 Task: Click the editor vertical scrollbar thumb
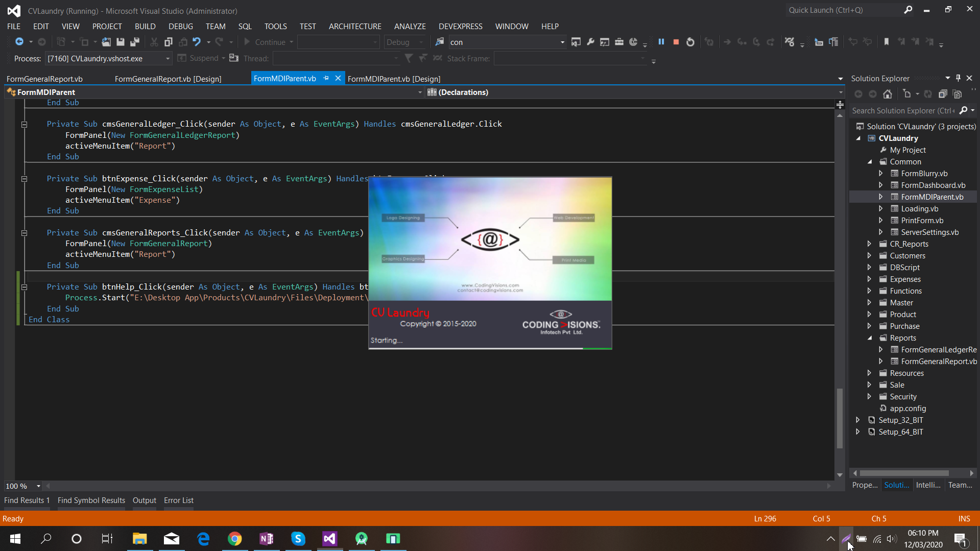click(x=840, y=419)
